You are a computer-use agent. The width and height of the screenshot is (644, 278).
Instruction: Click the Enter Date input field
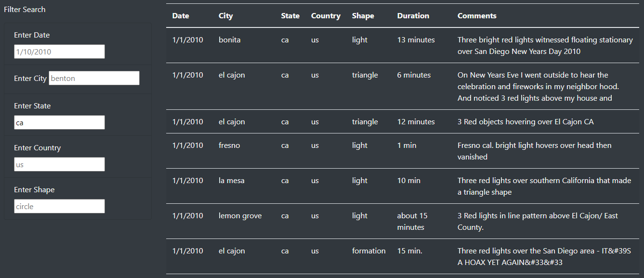(59, 51)
